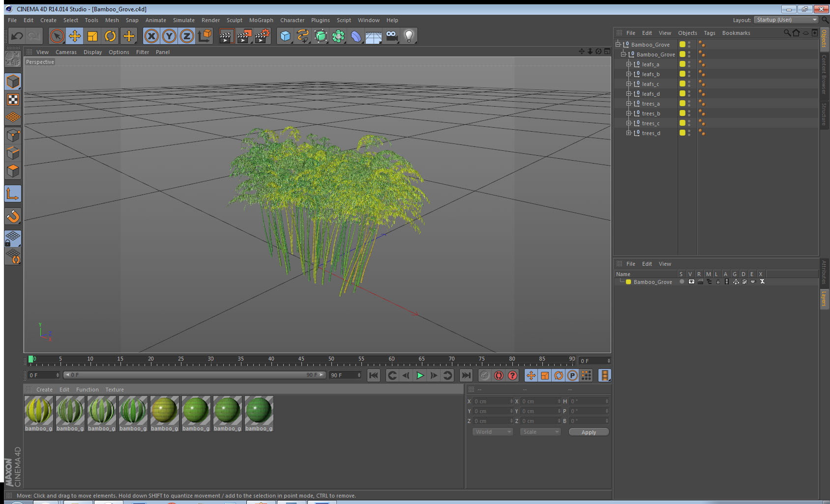This screenshot has width=830, height=504.
Task: Toggle Y-axis lock button
Action: pos(169,36)
